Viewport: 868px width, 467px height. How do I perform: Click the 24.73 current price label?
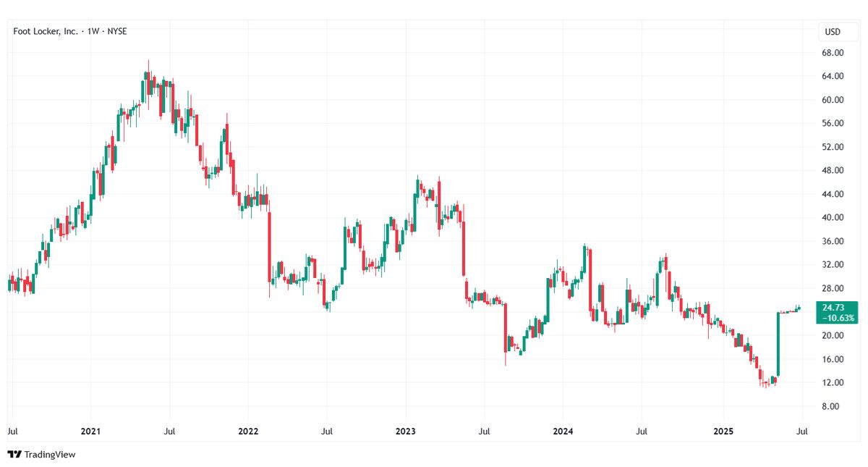[835, 308]
